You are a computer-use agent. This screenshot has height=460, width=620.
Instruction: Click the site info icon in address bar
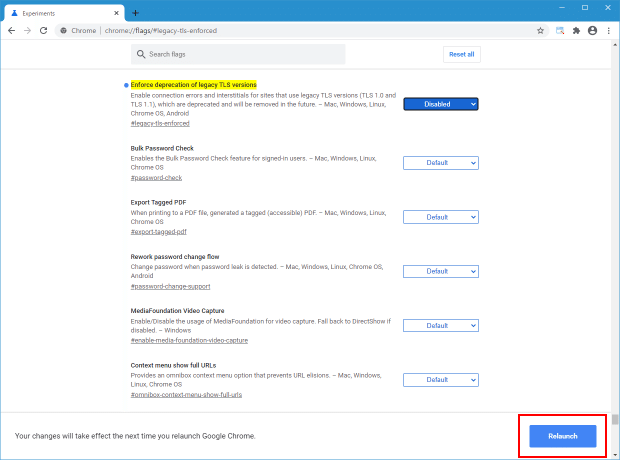(63, 30)
